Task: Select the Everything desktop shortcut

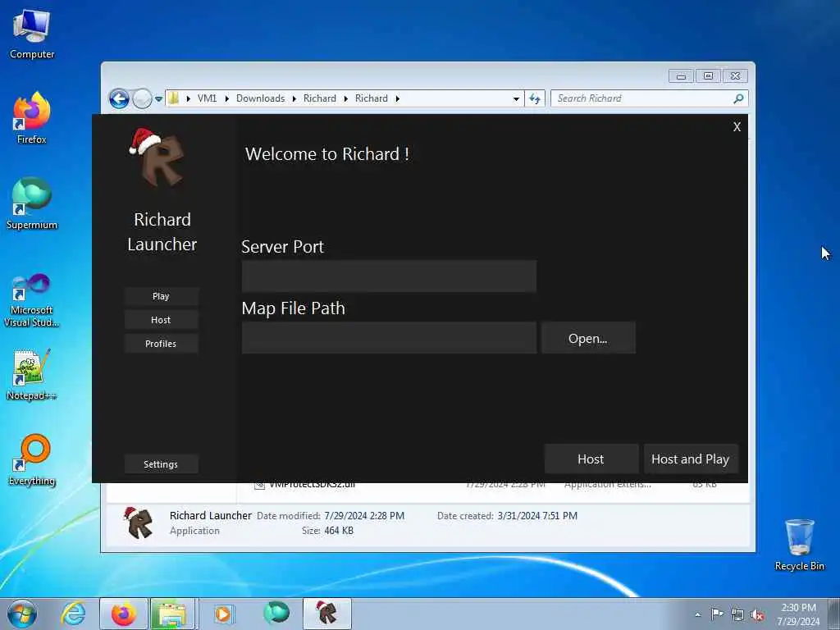Action: point(32,459)
